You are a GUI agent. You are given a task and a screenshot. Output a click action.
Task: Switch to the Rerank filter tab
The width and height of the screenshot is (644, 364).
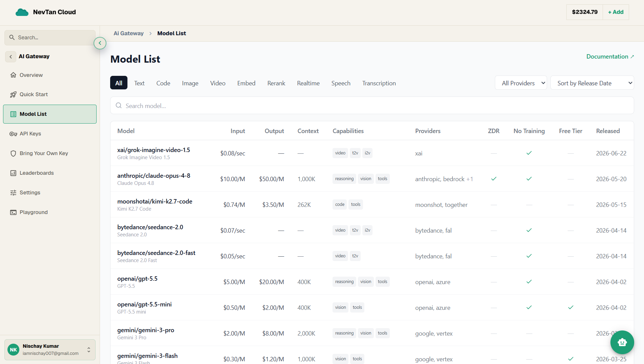click(x=276, y=83)
